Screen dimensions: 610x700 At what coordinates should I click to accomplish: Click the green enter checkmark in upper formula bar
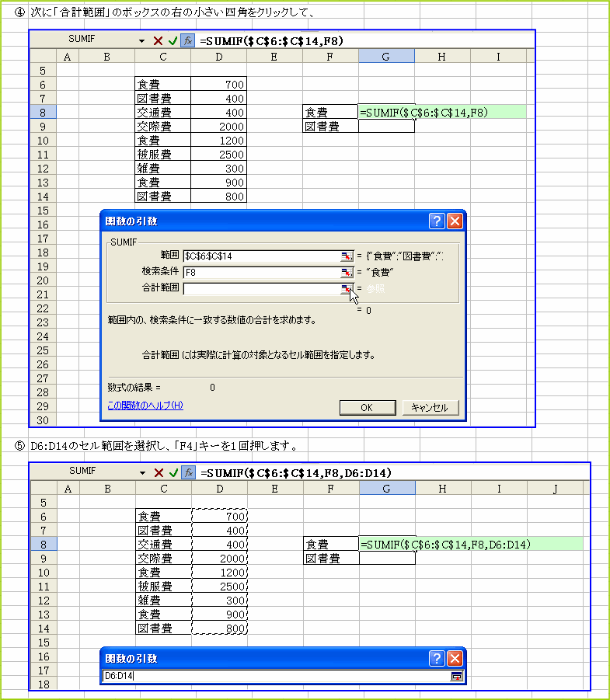[x=173, y=41]
